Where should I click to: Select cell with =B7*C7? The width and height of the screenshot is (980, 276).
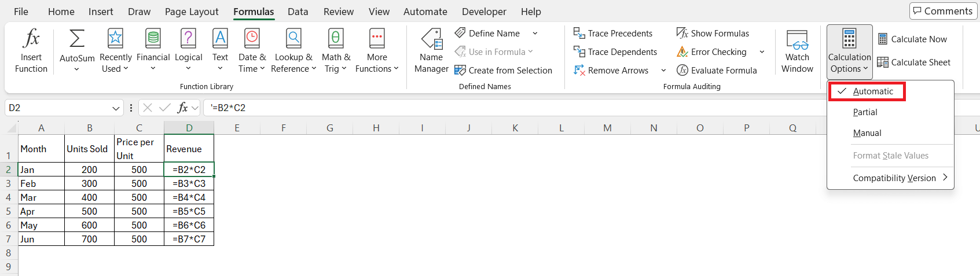click(189, 239)
